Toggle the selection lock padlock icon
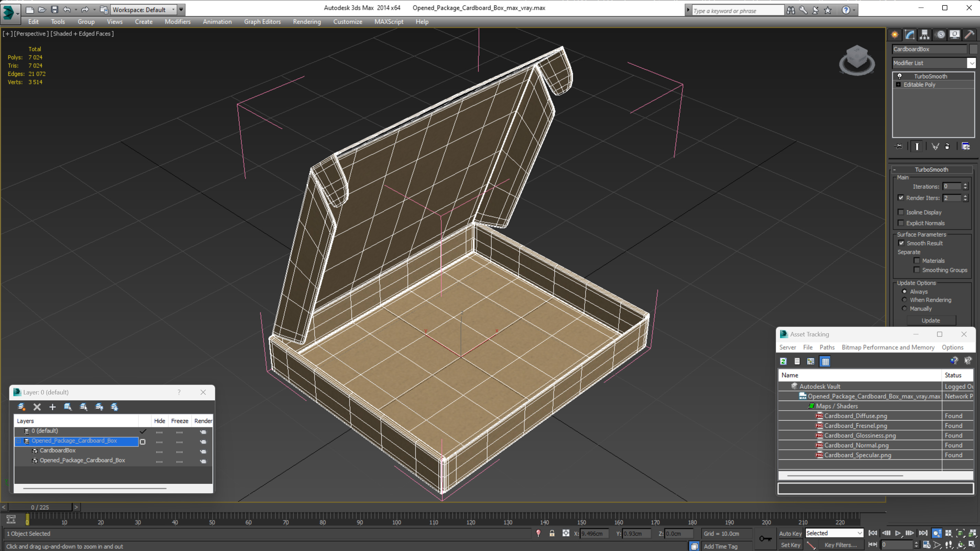The width and height of the screenshot is (980, 551). tap(552, 533)
